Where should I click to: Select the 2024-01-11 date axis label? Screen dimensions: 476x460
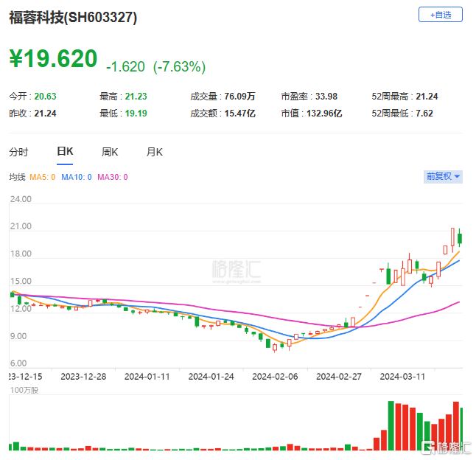click(x=147, y=377)
